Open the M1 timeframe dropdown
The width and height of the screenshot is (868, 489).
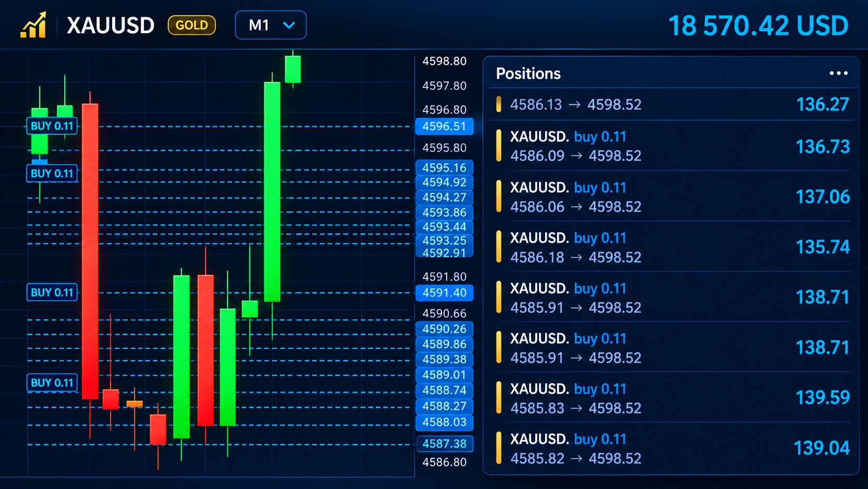[x=270, y=25]
